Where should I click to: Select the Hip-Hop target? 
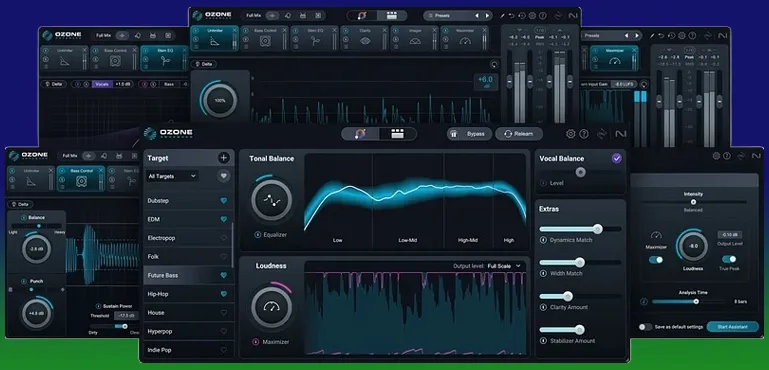pos(188,294)
